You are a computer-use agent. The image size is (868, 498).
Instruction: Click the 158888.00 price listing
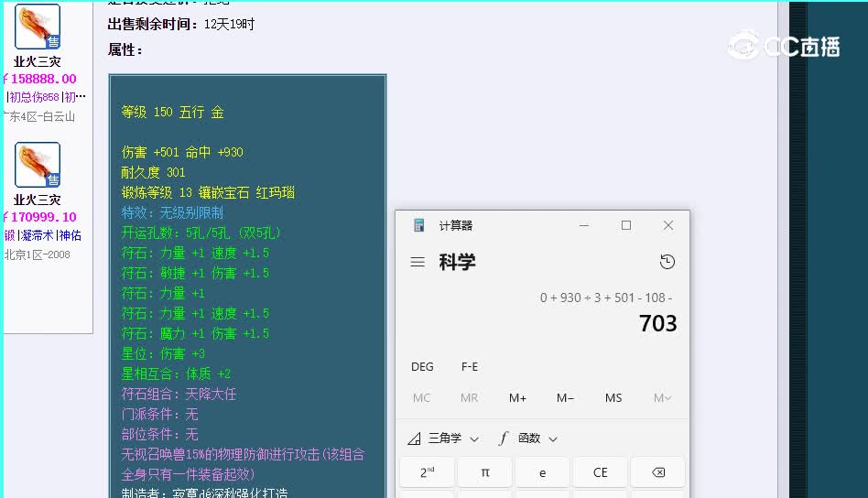pos(40,79)
